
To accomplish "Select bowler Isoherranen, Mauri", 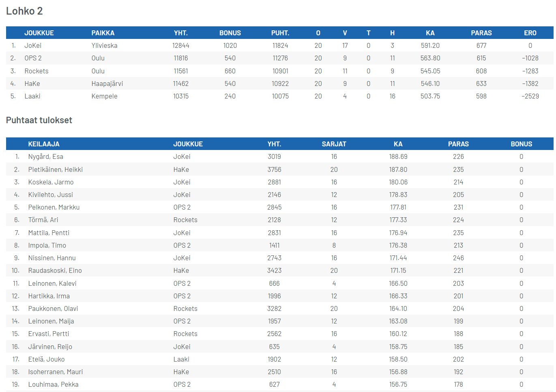I will pos(56,372).
